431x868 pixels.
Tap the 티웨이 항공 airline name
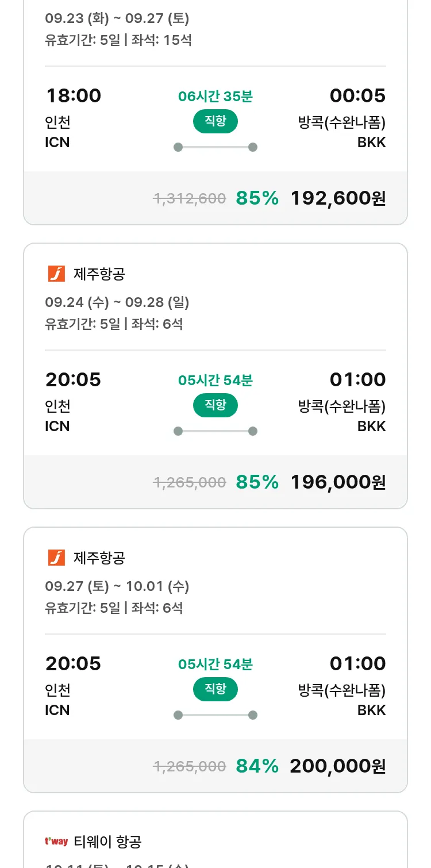point(108,842)
